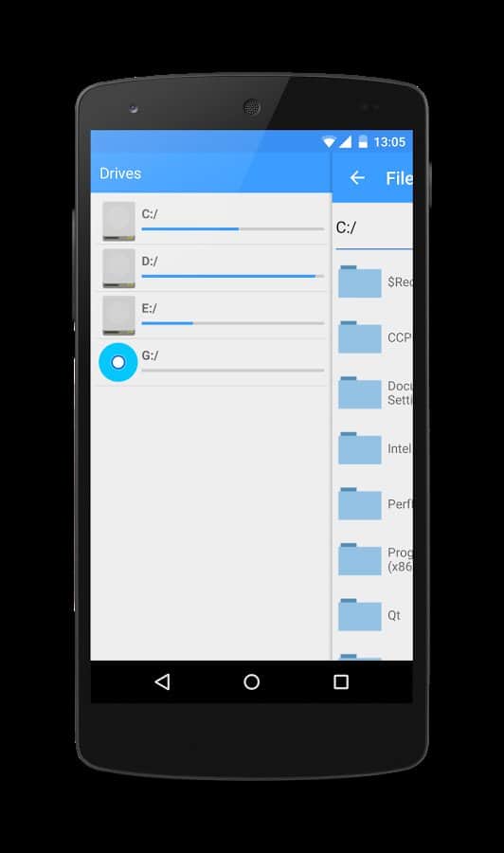
Task: Tap the Android back navigation button
Action: [x=163, y=681]
